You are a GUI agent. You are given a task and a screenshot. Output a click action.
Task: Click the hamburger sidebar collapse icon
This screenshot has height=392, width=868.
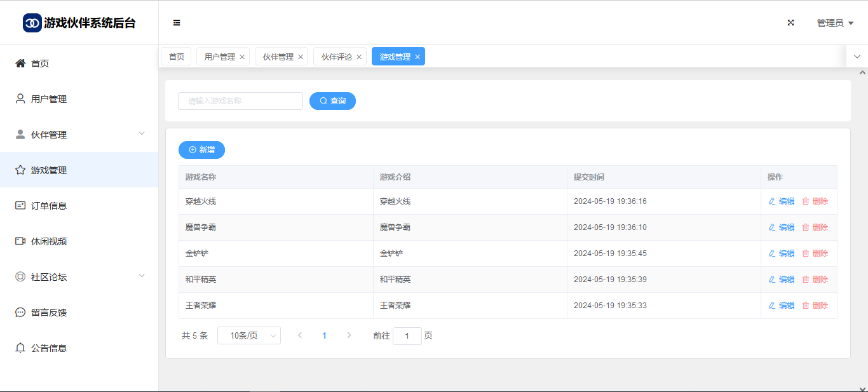[177, 23]
